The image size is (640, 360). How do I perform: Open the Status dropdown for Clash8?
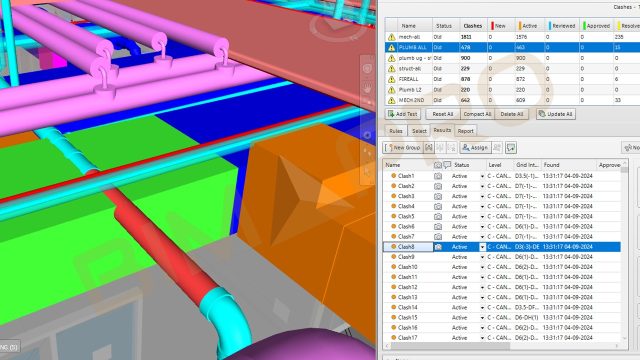[x=482, y=247]
